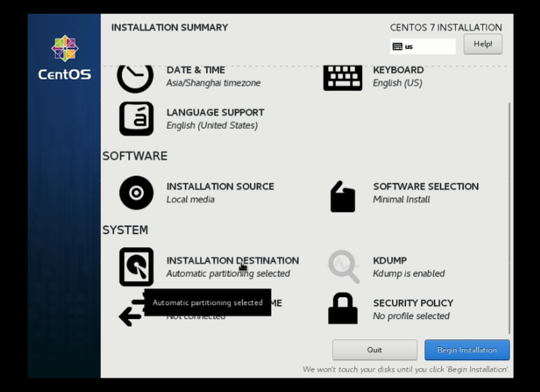
Task: Click the INSTALLATION SUMMARY heading
Action: pos(170,27)
